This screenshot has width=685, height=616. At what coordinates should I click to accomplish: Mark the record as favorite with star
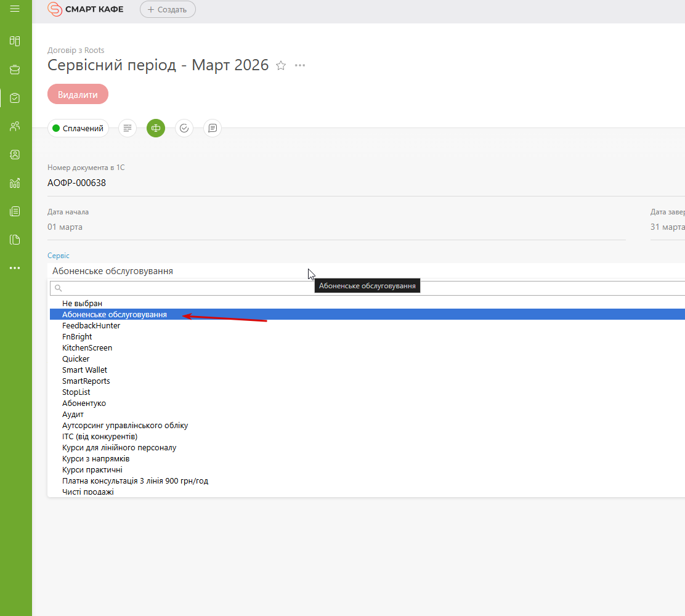tap(281, 65)
